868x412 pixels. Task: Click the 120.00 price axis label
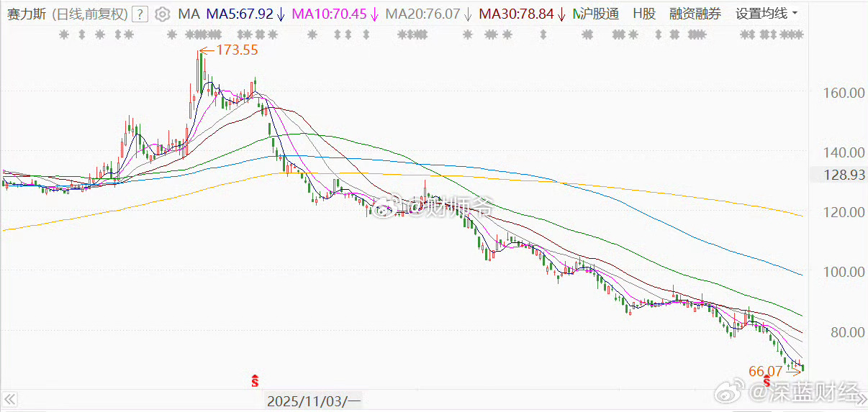844,212
